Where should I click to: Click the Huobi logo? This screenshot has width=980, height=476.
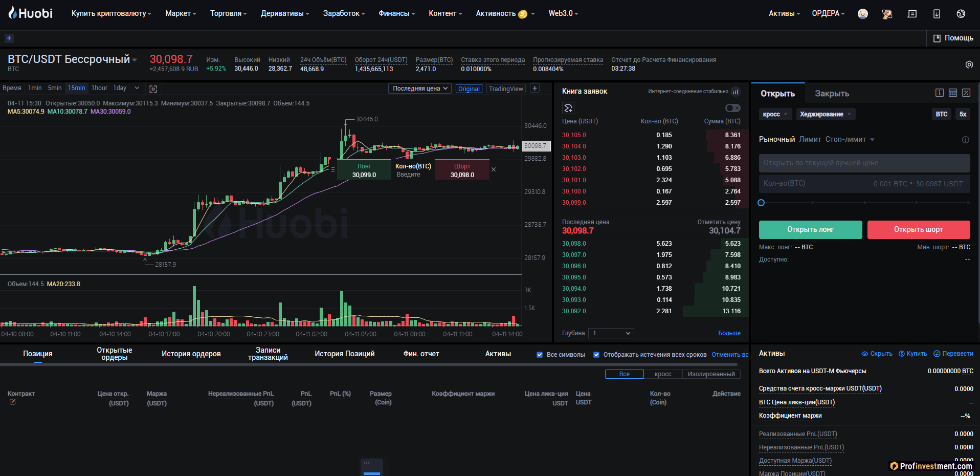point(31,13)
